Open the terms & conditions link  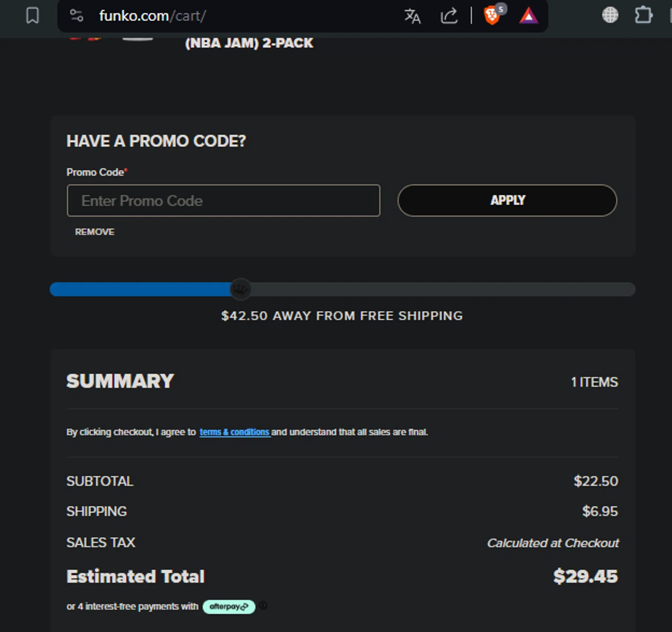pos(234,432)
